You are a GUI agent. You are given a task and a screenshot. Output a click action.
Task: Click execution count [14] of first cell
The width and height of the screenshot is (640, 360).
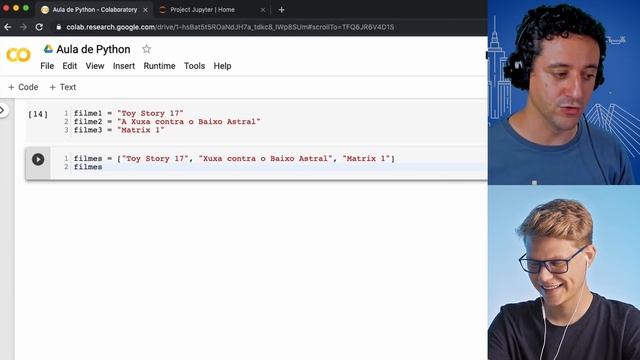coord(38,114)
